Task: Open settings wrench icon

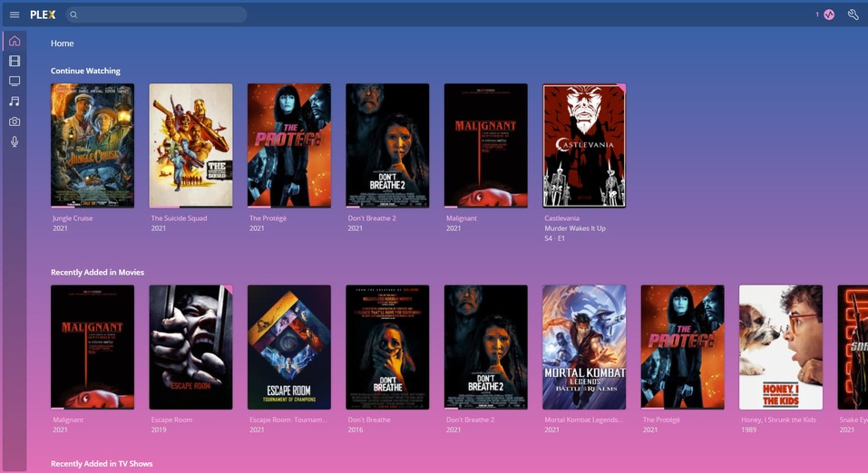Action: pos(853,14)
